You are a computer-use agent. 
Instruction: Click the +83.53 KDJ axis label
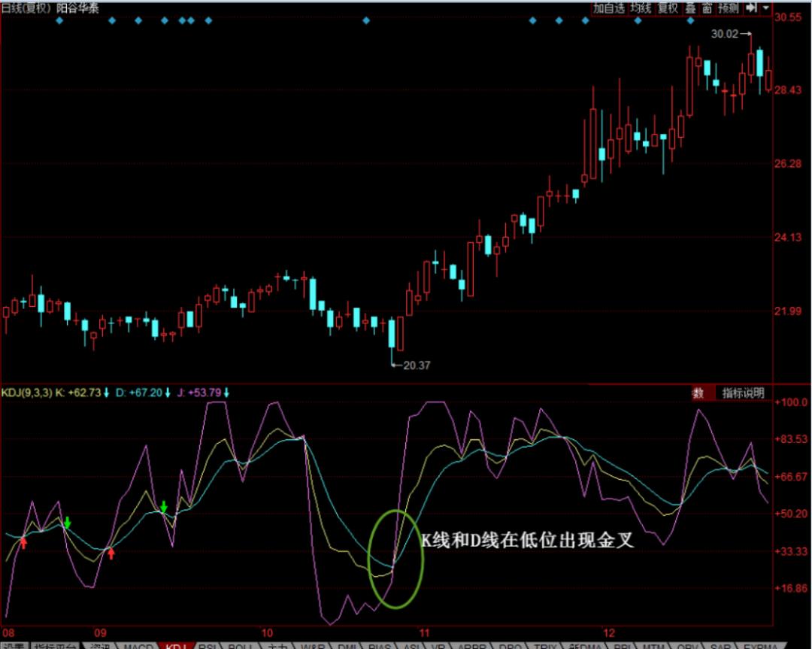[x=791, y=439]
